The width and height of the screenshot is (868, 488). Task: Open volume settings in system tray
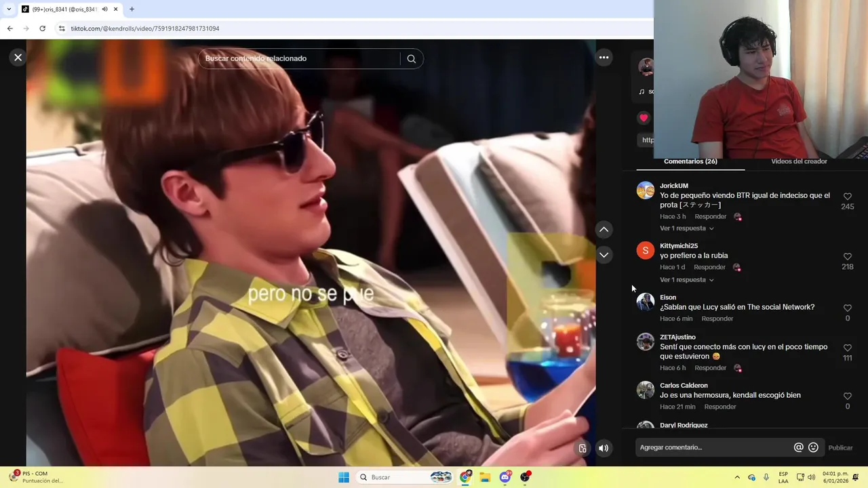click(x=812, y=477)
